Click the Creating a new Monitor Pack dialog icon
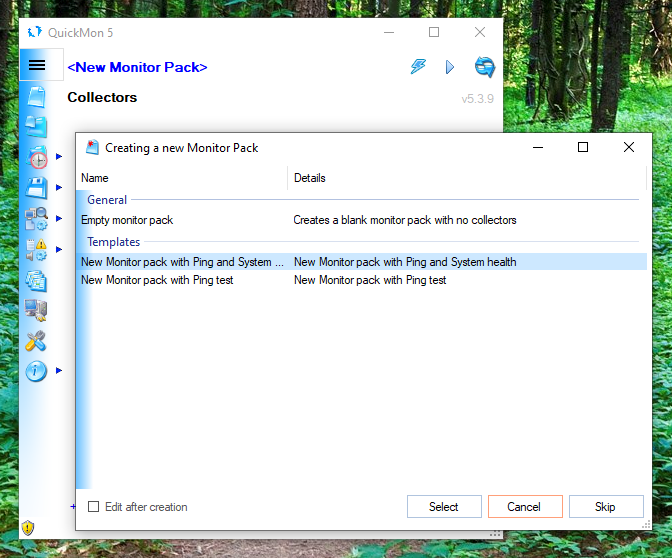Viewport: 672px width, 558px height. tap(92, 147)
